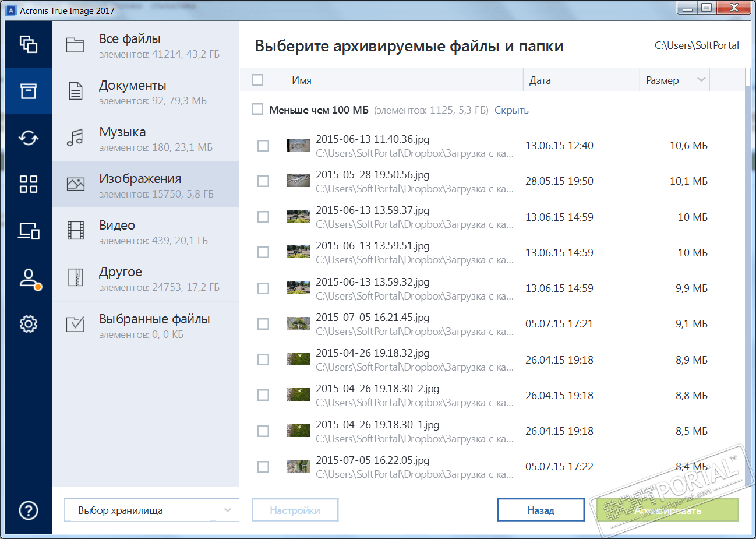Image resolution: width=756 pixels, height=539 pixels.
Task: Select the Видео category
Action: click(146, 231)
